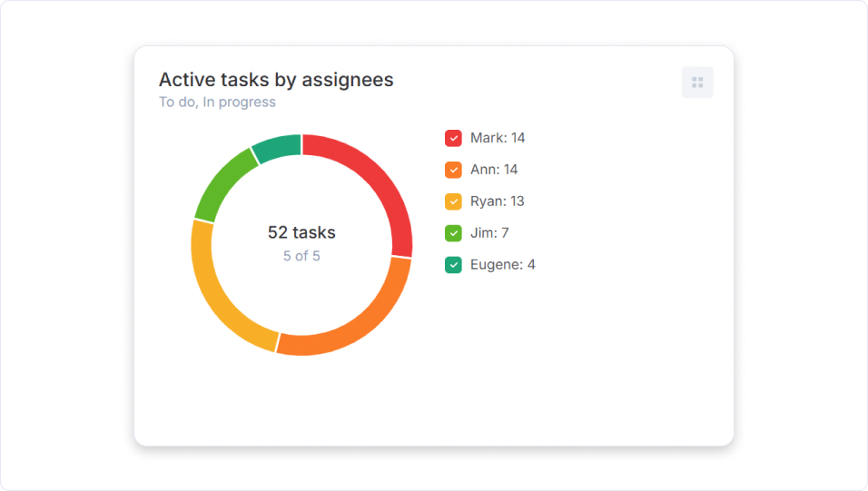This screenshot has width=868, height=491.
Task: Toggle the orange Ann checkbox
Action: 454,170
